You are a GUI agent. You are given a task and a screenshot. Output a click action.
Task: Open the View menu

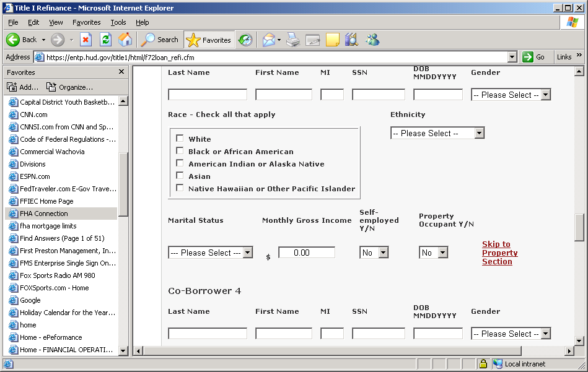point(56,22)
